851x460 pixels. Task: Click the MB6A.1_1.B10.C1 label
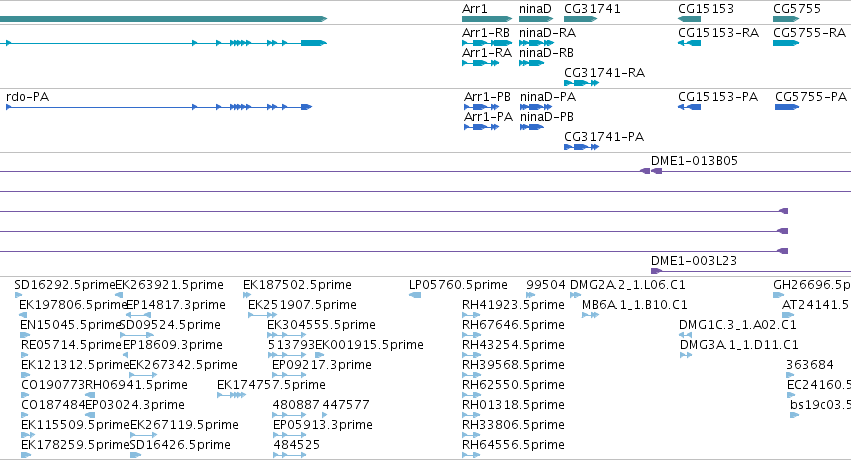tap(634, 305)
